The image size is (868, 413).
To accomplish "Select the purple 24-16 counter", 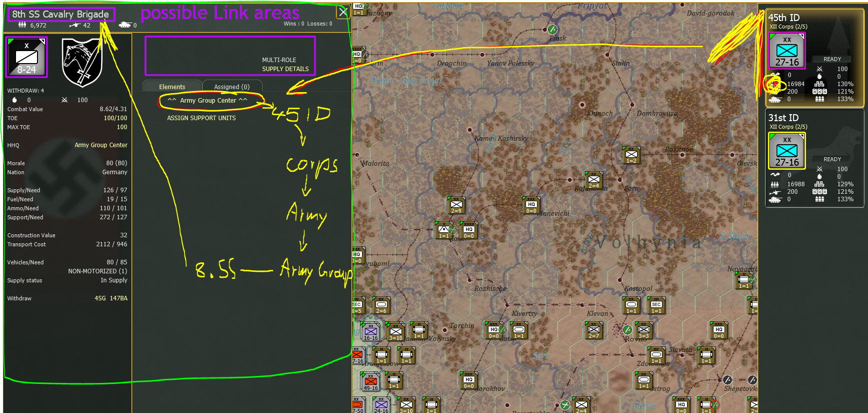I will pos(381,405).
